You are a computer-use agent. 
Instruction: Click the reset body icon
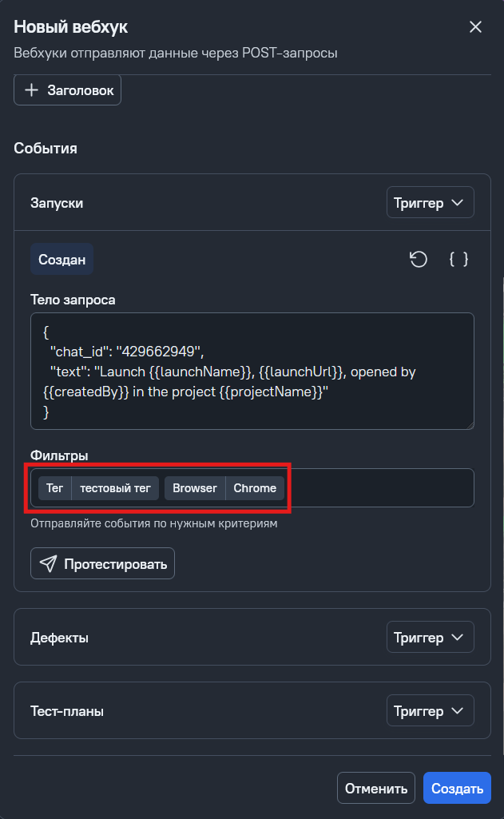[x=419, y=260]
